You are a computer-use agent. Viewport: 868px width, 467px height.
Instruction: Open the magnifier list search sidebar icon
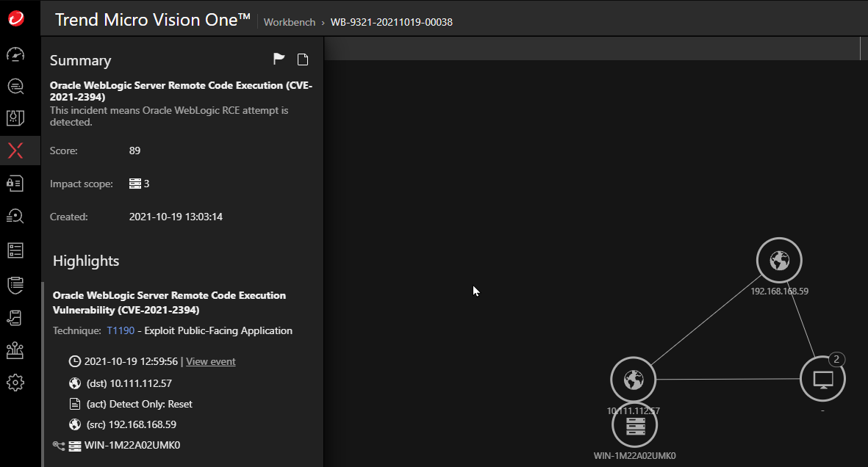point(15,216)
